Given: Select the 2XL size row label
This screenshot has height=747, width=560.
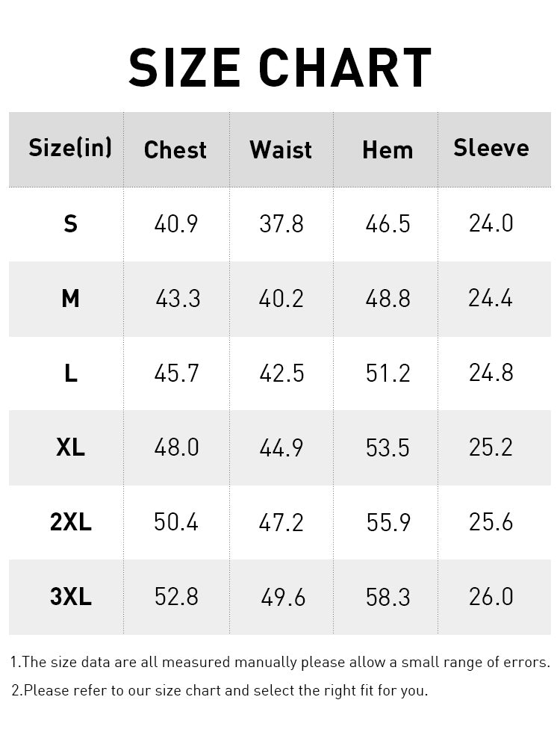Looking at the screenshot, I should [70, 522].
